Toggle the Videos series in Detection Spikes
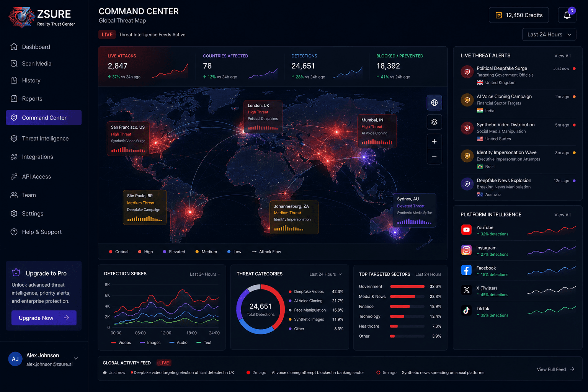The width and height of the screenshot is (588, 392). (x=121, y=343)
